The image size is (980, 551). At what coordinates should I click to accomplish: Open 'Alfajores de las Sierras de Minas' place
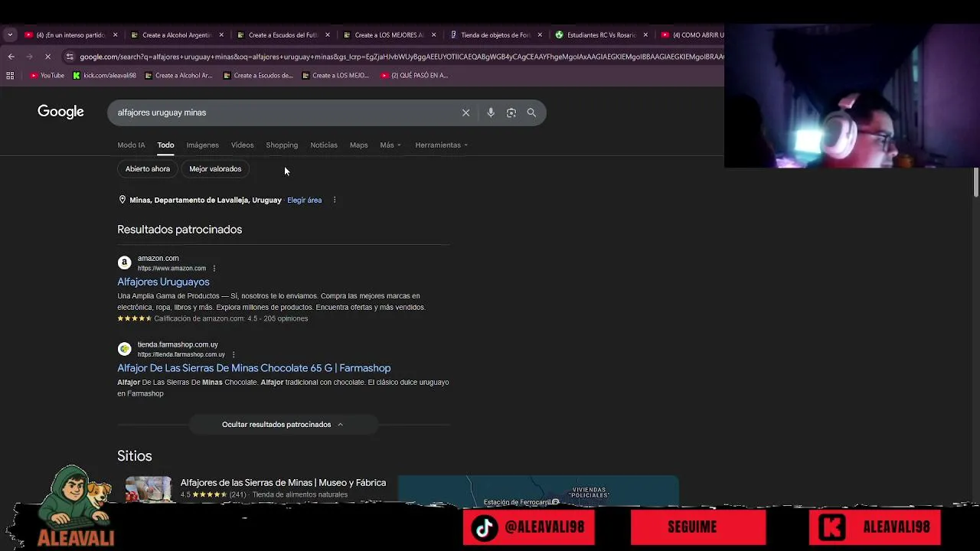(283, 483)
